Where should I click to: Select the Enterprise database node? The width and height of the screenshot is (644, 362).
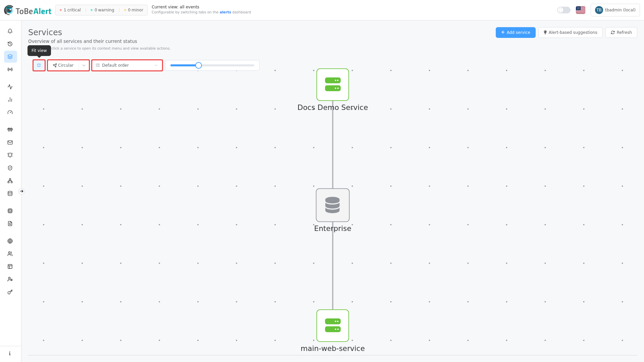pos(333,205)
